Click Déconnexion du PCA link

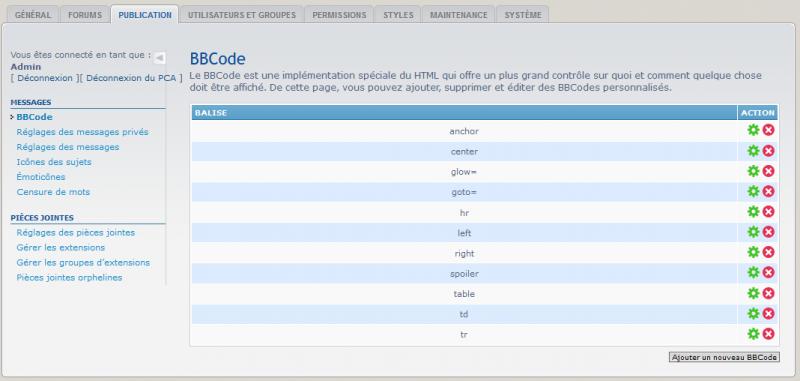point(131,78)
